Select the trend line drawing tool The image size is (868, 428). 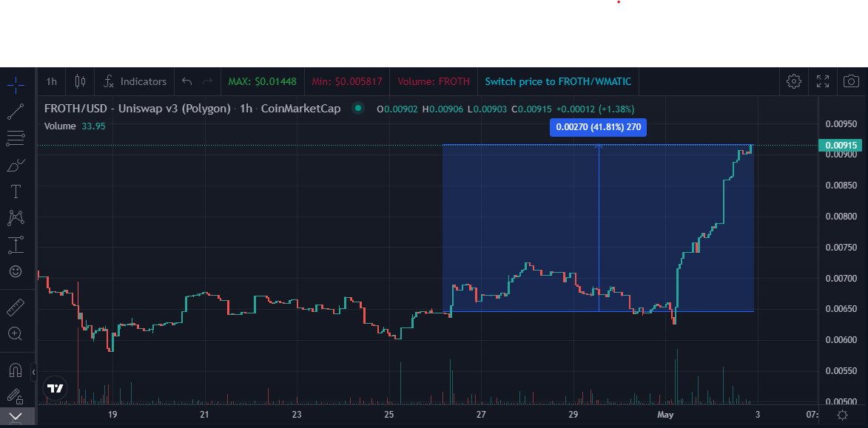click(x=16, y=112)
